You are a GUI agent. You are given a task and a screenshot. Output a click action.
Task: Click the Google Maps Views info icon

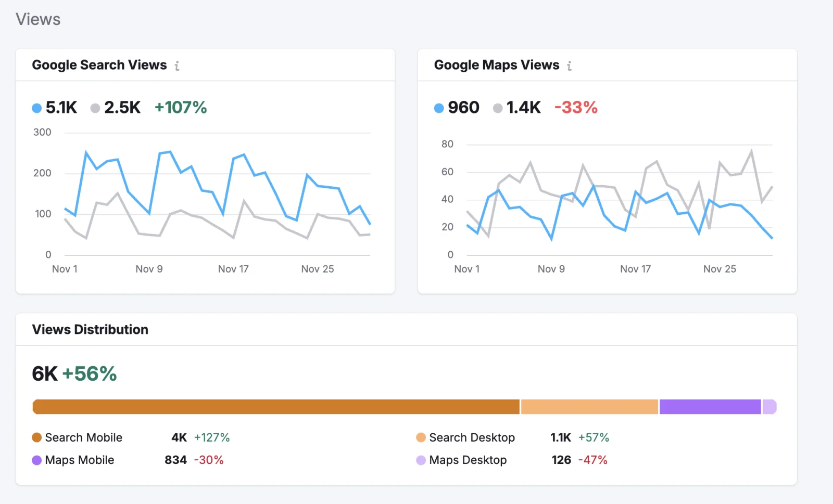[569, 66]
